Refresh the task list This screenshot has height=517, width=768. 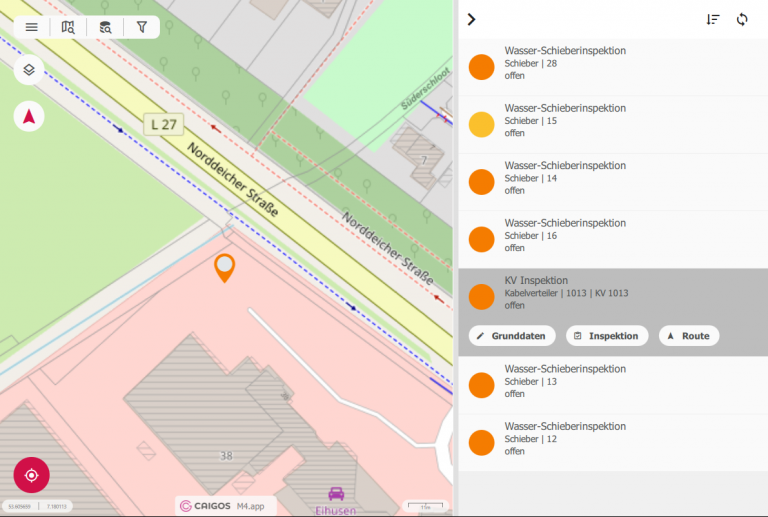point(742,20)
